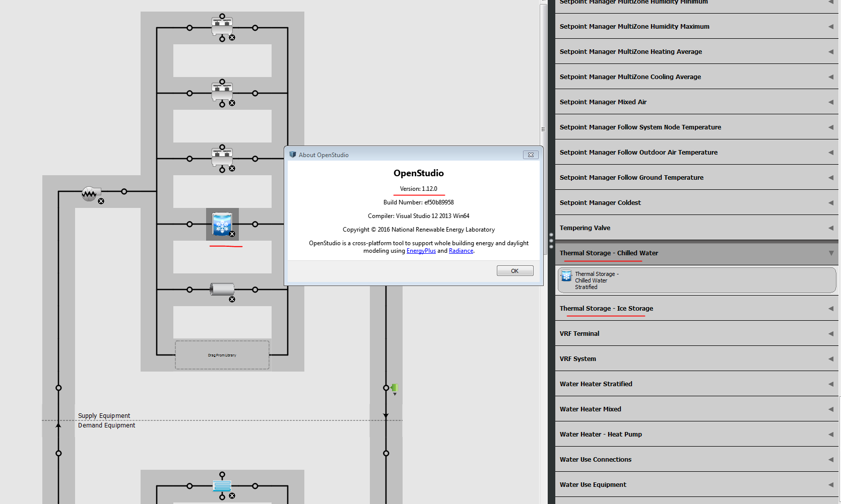Click the inlet node left of the topmost chiller
The height and width of the screenshot is (504, 841).
(x=189, y=28)
